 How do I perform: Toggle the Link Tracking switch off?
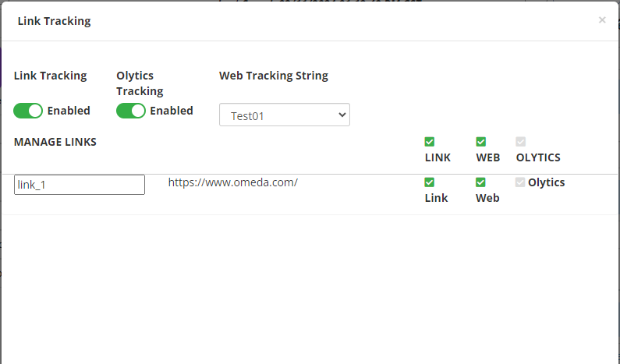[x=28, y=111]
